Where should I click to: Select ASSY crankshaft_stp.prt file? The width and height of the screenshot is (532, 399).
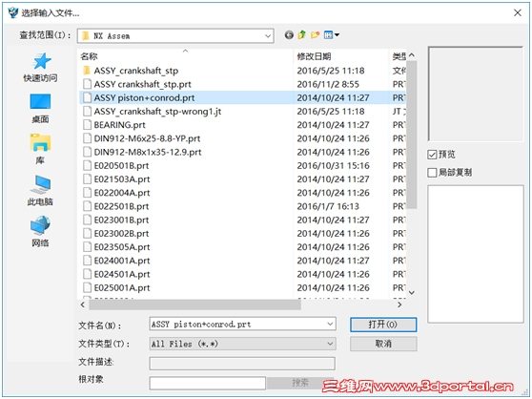[142, 84]
